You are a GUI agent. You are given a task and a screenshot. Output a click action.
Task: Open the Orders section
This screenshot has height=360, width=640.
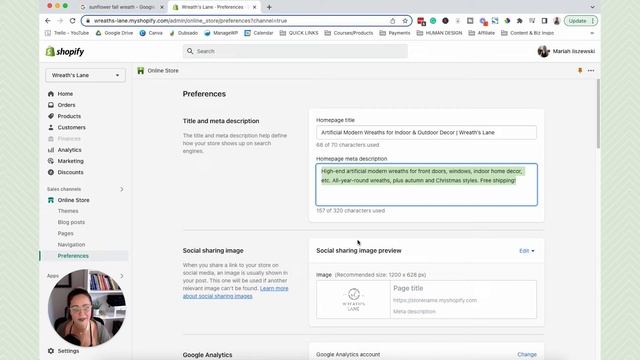coord(66,105)
